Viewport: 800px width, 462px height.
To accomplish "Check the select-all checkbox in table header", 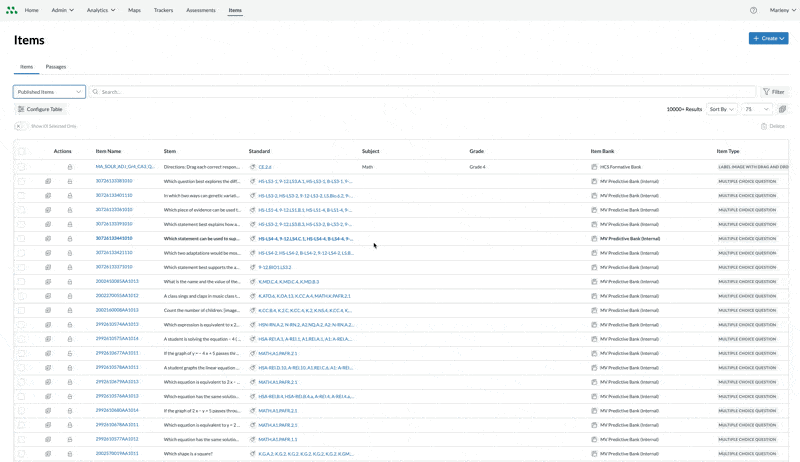I will (21, 151).
